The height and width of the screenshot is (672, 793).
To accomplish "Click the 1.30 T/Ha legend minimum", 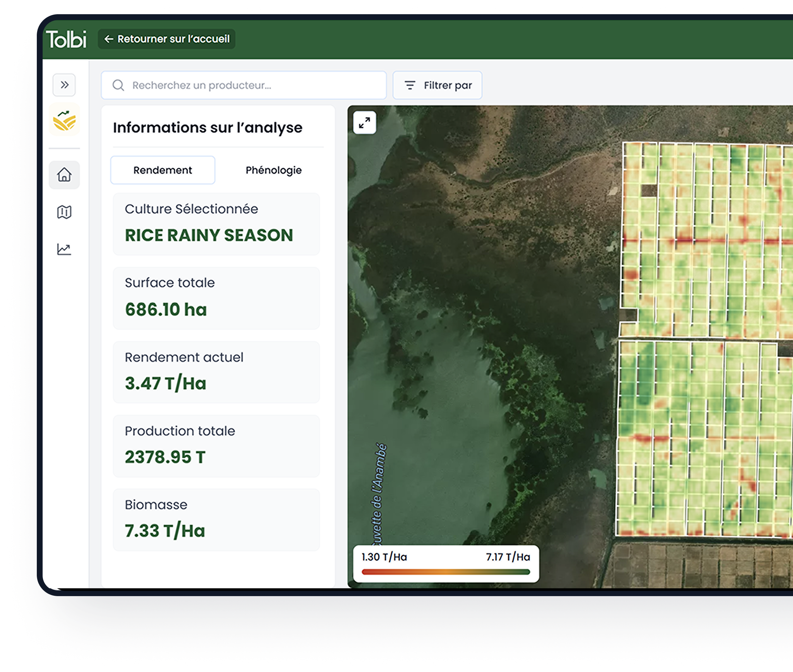I will tap(384, 557).
